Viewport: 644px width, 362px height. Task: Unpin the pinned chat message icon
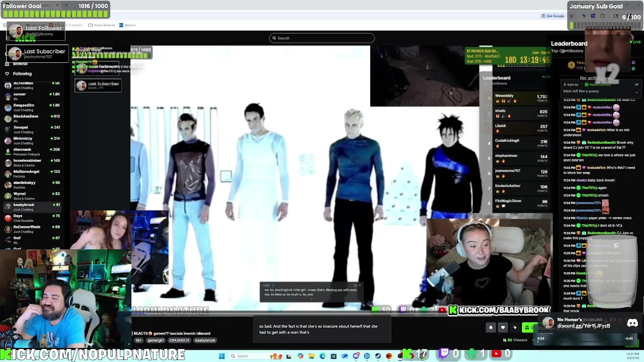coord(636,84)
